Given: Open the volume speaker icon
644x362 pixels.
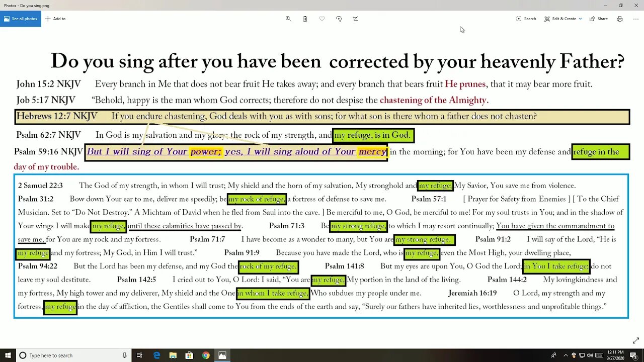Looking at the screenshot, I should (590, 355).
